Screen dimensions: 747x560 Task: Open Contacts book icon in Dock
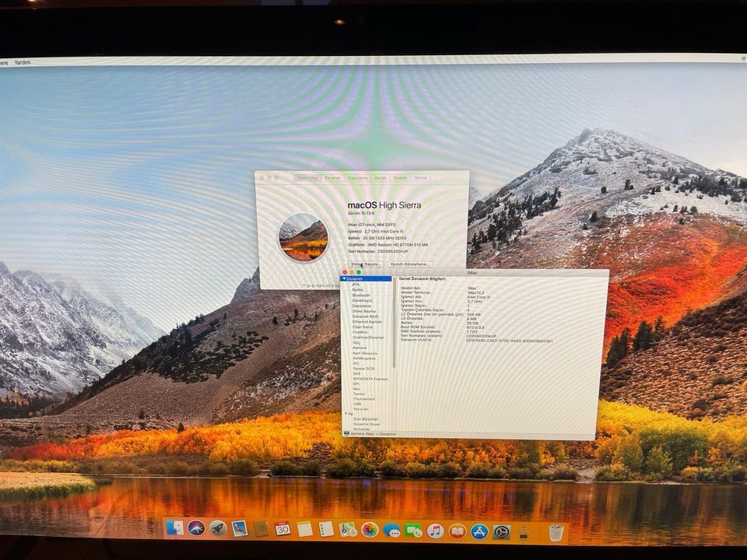(261, 529)
